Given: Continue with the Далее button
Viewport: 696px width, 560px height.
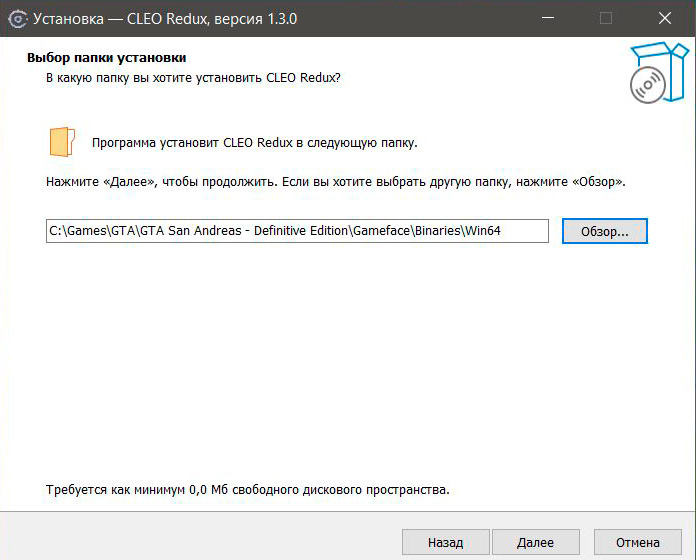Looking at the screenshot, I should click(x=536, y=542).
